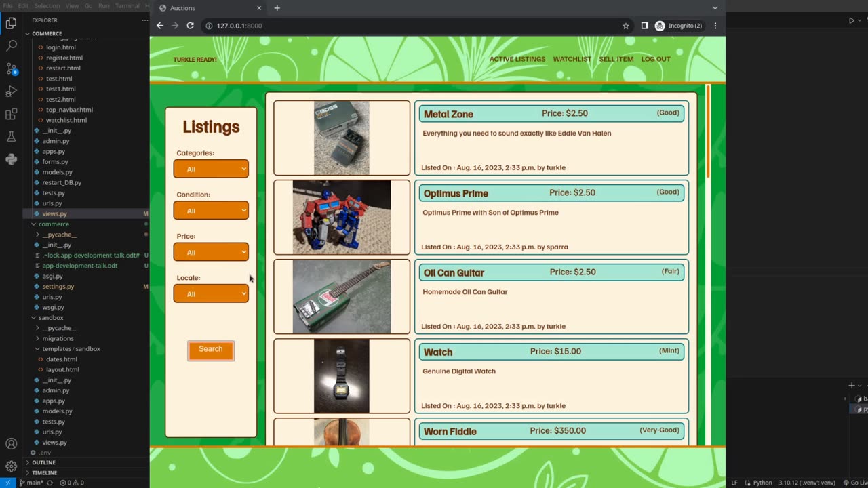This screenshot has width=868, height=488.
Task: Click the Watch listing thumbnail image
Action: tap(342, 376)
